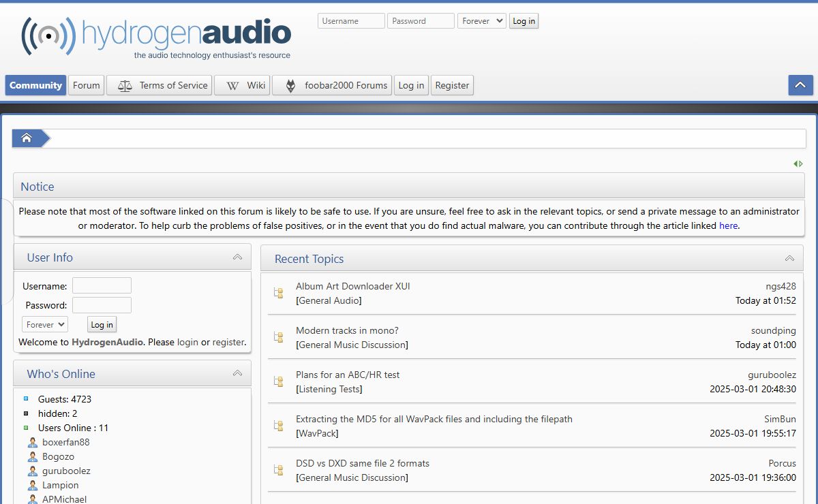Click user avatar icon next to boxerfan88

tap(33, 443)
